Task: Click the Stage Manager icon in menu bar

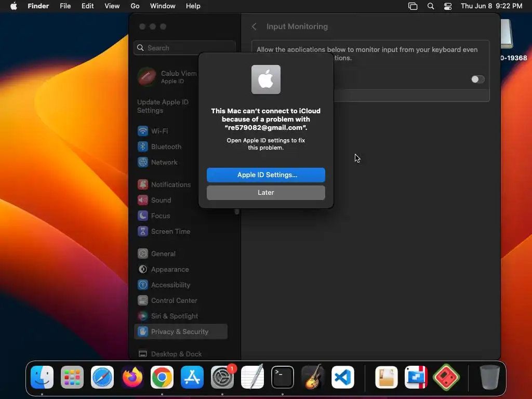Action: click(413, 6)
